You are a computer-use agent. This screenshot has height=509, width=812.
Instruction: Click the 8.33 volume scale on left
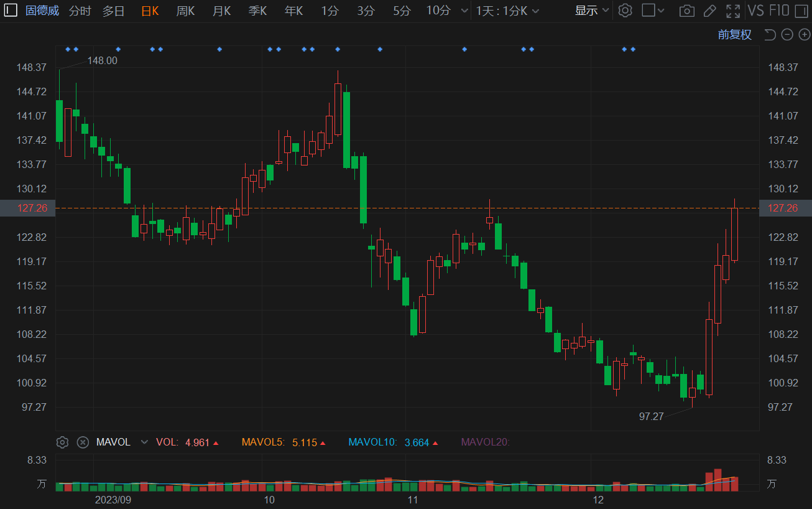tap(37, 460)
